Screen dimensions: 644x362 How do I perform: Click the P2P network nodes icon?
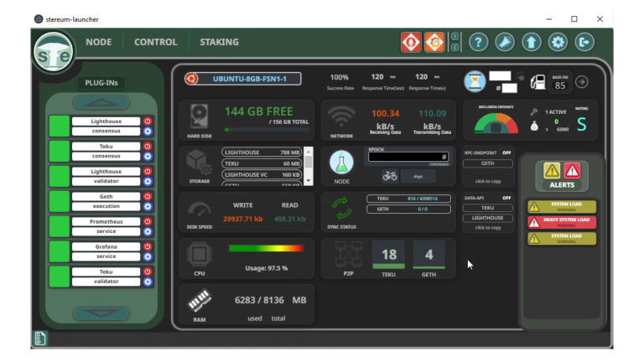[x=348, y=254]
